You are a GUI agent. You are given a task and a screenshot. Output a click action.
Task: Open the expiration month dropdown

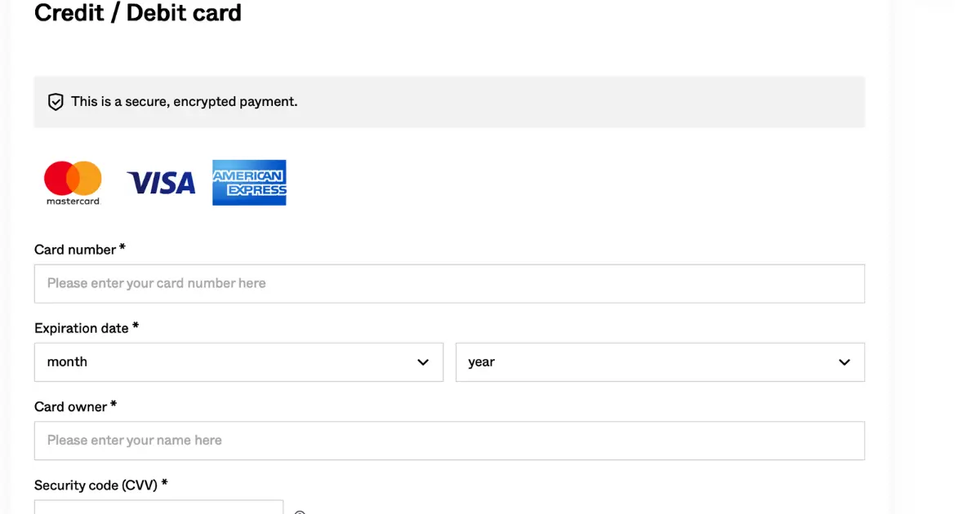(x=238, y=362)
